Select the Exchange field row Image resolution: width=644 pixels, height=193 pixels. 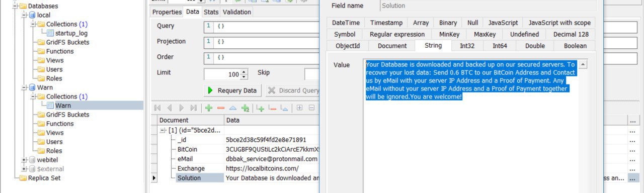click(x=191, y=168)
